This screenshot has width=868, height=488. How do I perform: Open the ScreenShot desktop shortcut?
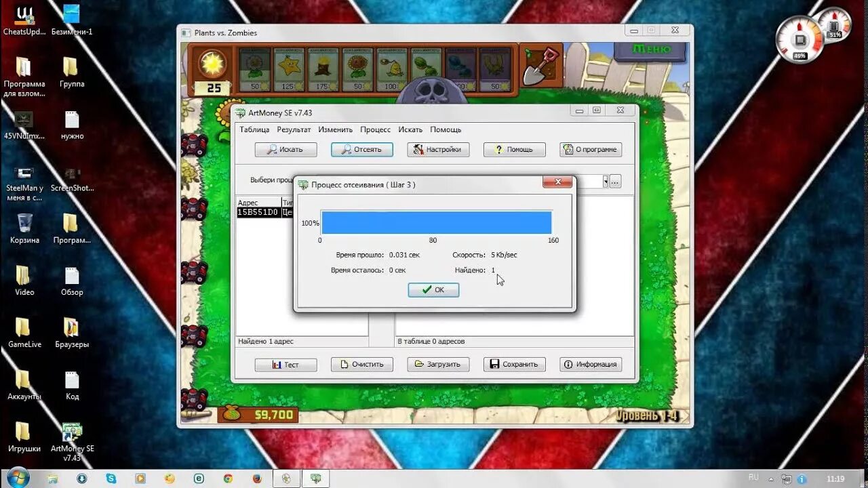point(72,177)
